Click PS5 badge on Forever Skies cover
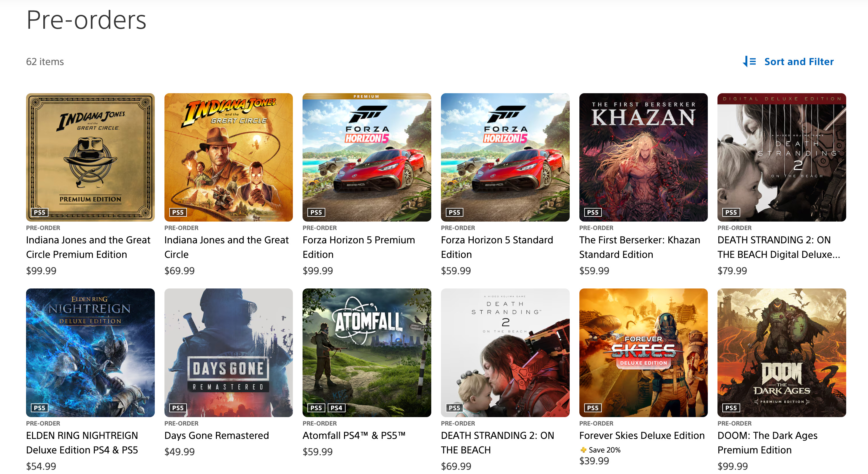Viewport: 868px width, 474px height. (x=592, y=408)
